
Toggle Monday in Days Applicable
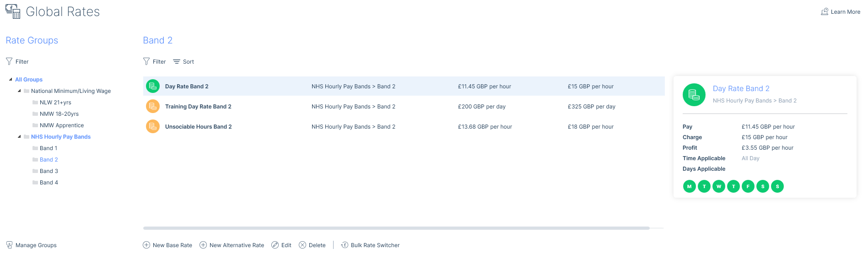click(x=689, y=186)
